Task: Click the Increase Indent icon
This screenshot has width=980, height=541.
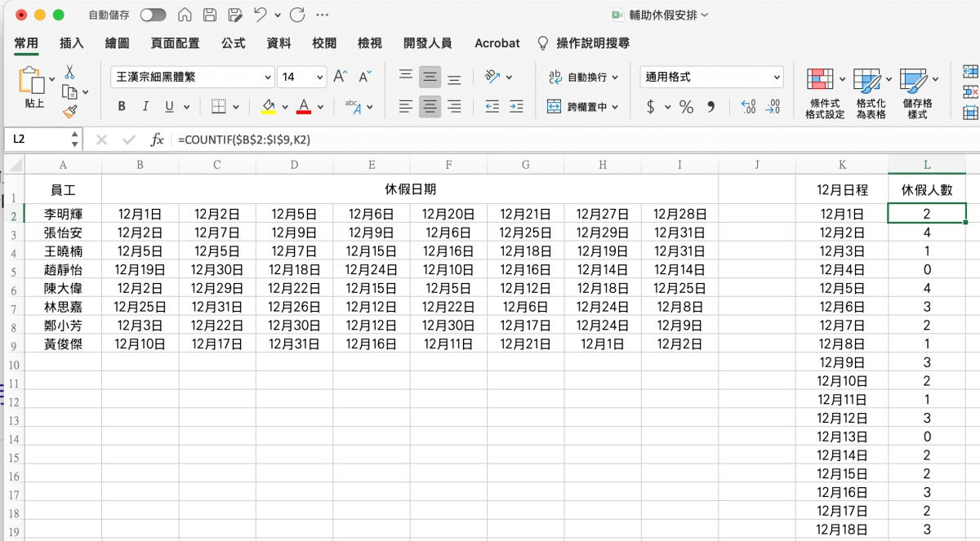Action: (516, 106)
